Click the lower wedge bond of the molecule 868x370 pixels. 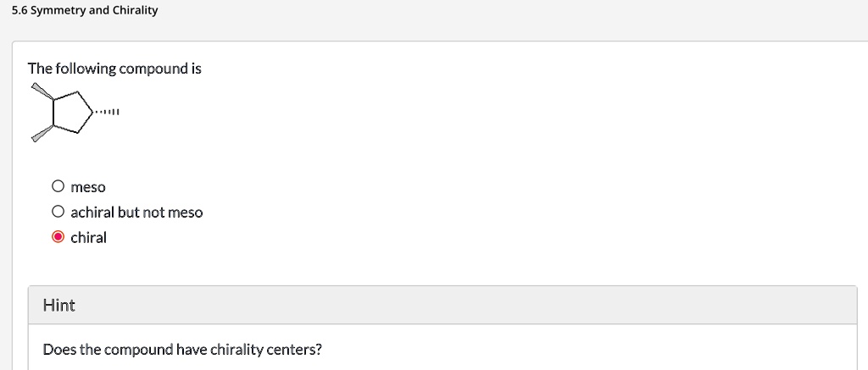coord(42,133)
